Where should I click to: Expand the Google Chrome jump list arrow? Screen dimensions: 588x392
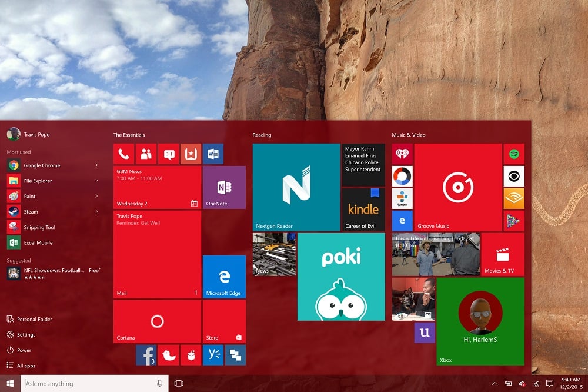tap(96, 165)
